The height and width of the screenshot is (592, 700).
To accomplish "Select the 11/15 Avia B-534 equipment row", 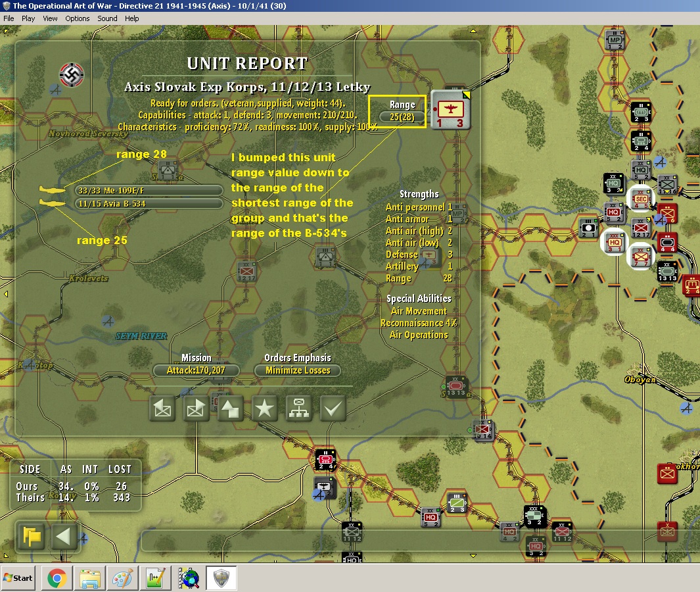I will point(149,204).
